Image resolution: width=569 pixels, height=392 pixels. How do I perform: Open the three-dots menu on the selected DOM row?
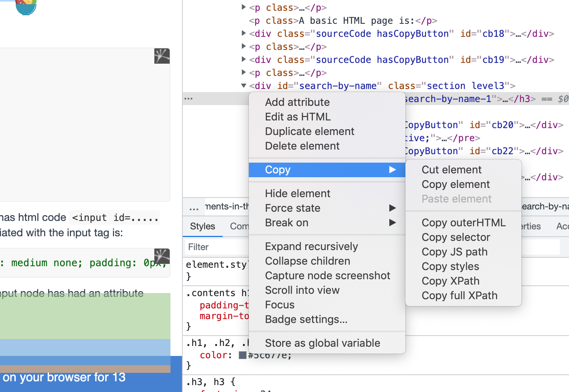coord(189,99)
